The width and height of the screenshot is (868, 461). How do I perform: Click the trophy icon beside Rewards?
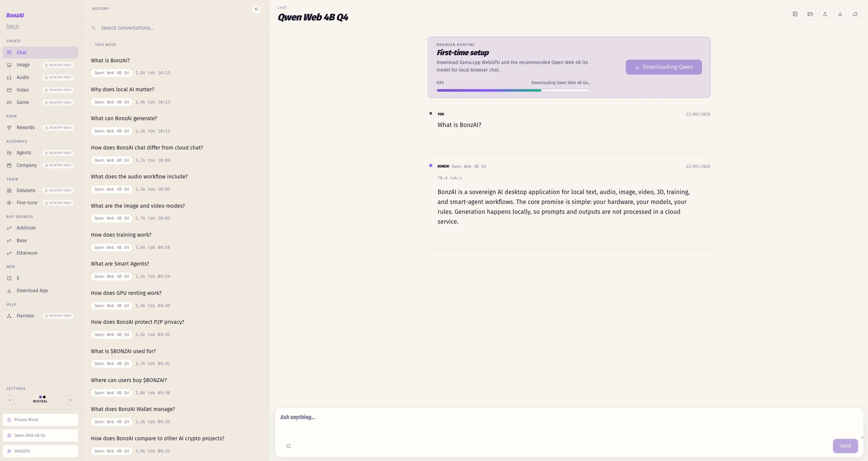(9, 128)
